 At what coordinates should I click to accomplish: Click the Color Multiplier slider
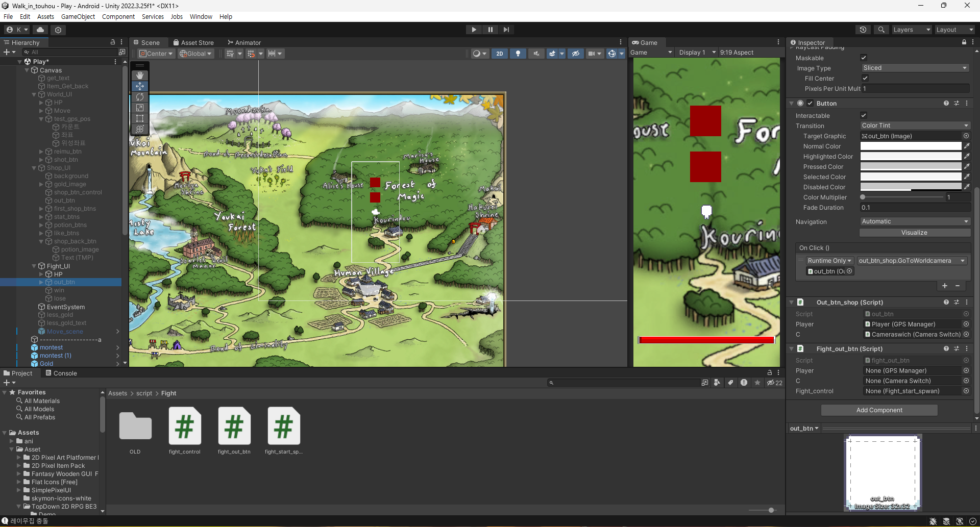click(902, 197)
